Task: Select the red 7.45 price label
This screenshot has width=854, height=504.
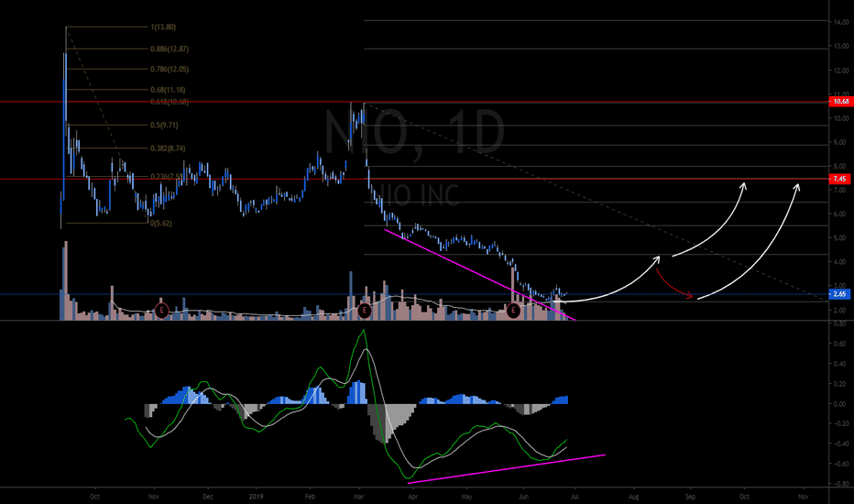Action: click(x=839, y=179)
